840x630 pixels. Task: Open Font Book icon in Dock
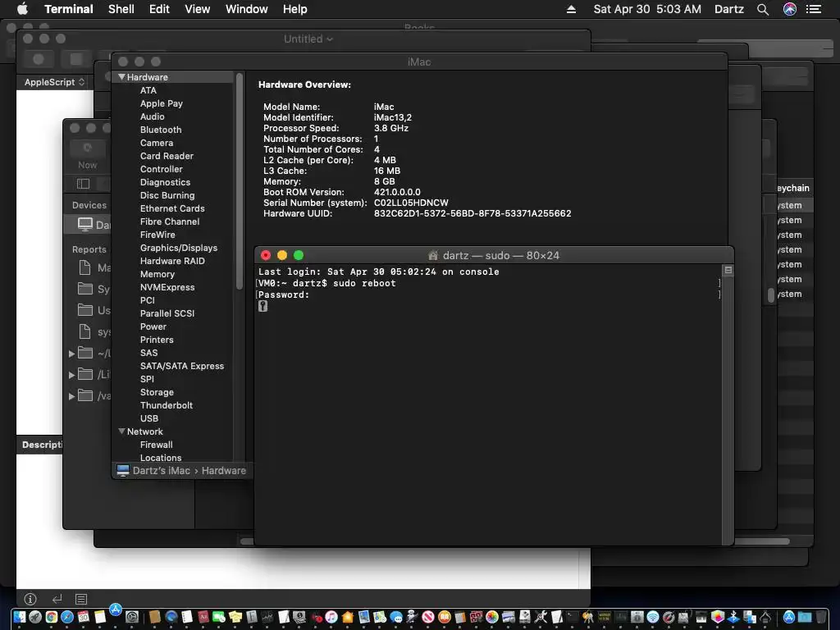(x=252, y=617)
